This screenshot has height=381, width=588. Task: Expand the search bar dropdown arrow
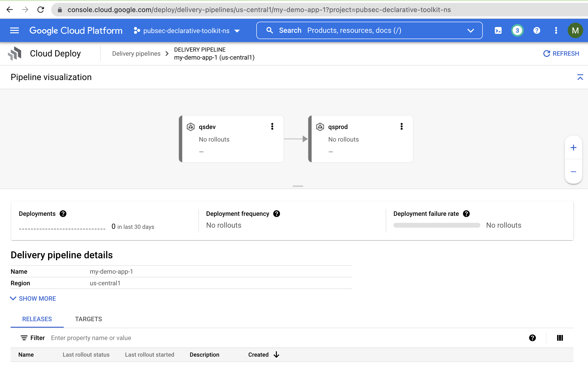coord(470,31)
